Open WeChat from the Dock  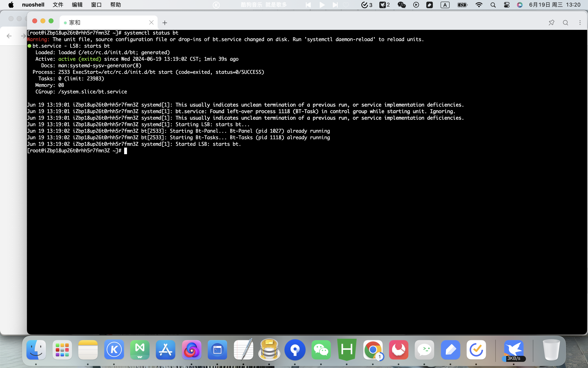click(321, 350)
